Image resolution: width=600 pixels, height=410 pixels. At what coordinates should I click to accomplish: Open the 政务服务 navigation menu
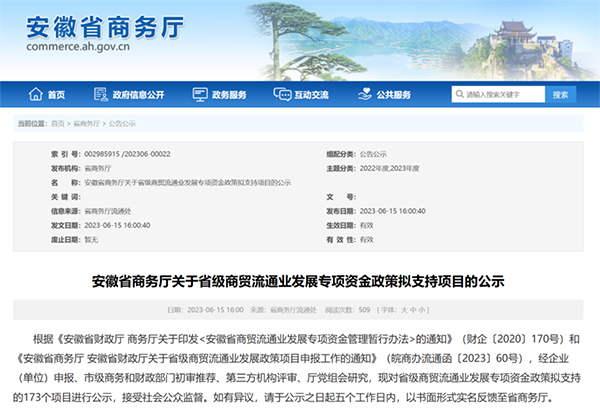[228, 95]
